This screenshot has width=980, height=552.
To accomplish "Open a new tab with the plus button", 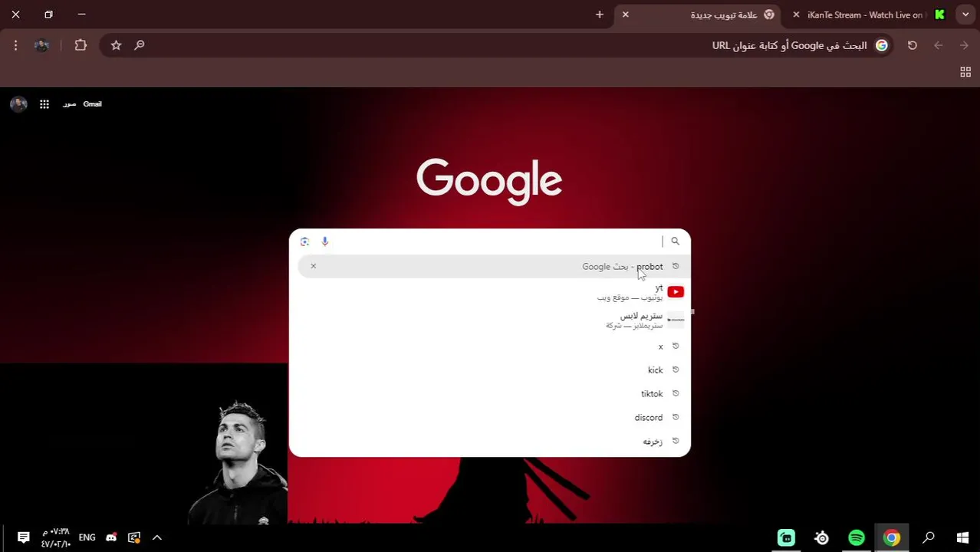I will [600, 15].
